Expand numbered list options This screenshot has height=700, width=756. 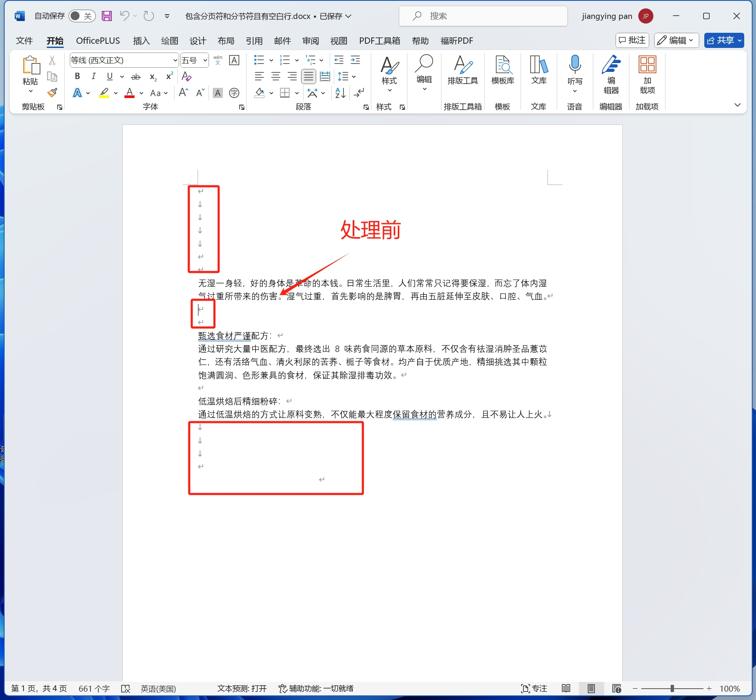pyautogui.click(x=297, y=61)
